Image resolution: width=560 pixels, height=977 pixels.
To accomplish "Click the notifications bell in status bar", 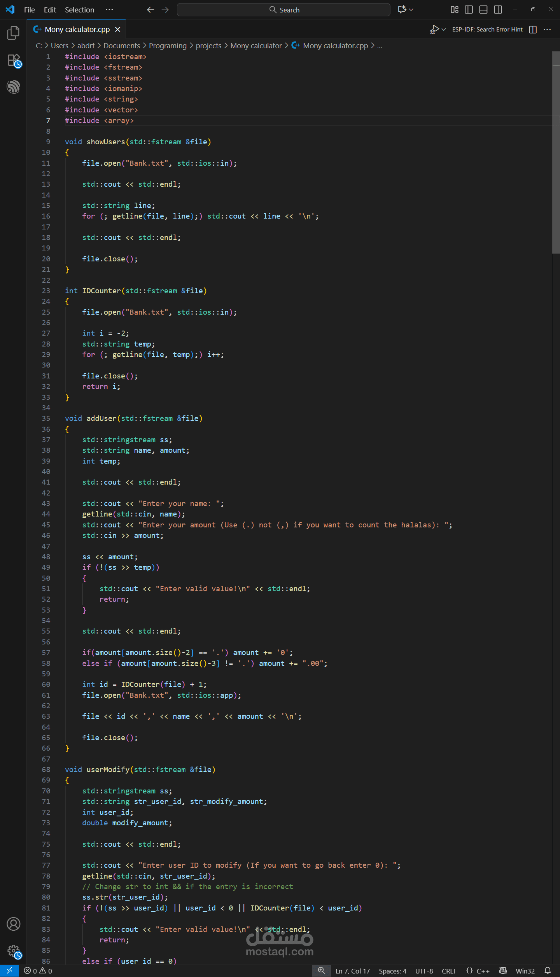I will pyautogui.click(x=548, y=971).
